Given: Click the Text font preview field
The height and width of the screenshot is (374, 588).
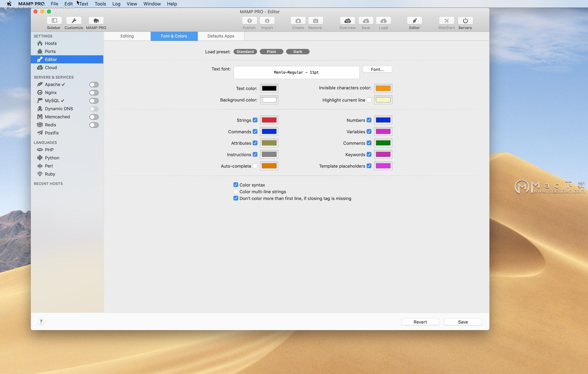Looking at the screenshot, I should click(297, 72).
